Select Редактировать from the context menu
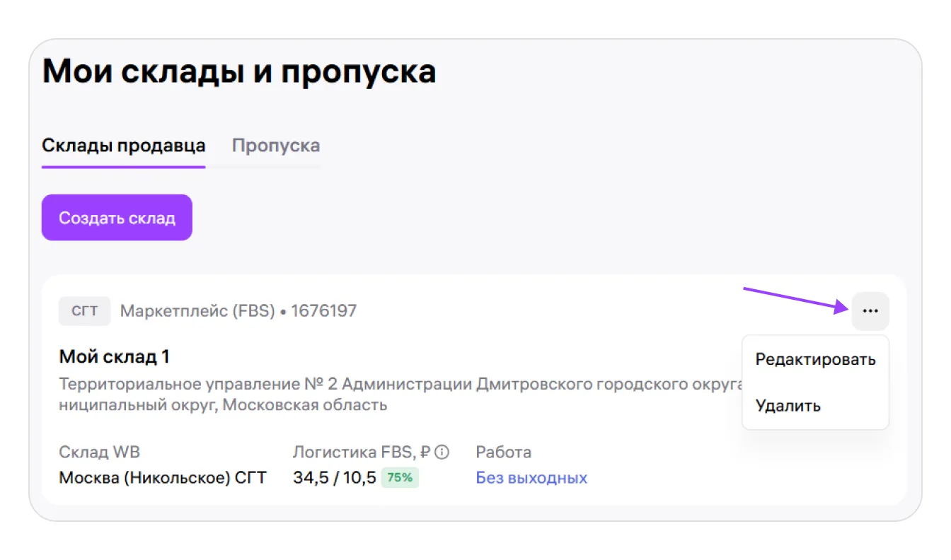The width and height of the screenshot is (951, 560). coord(815,359)
